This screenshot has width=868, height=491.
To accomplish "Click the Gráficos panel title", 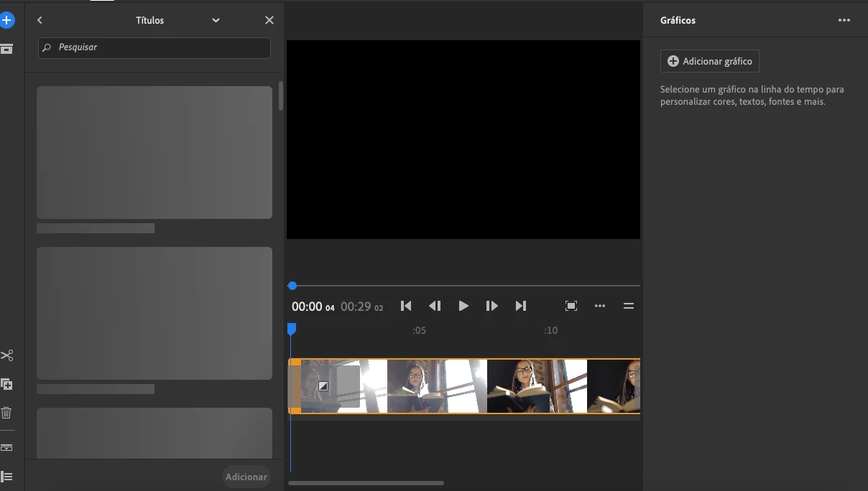I will tap(678, 21).
